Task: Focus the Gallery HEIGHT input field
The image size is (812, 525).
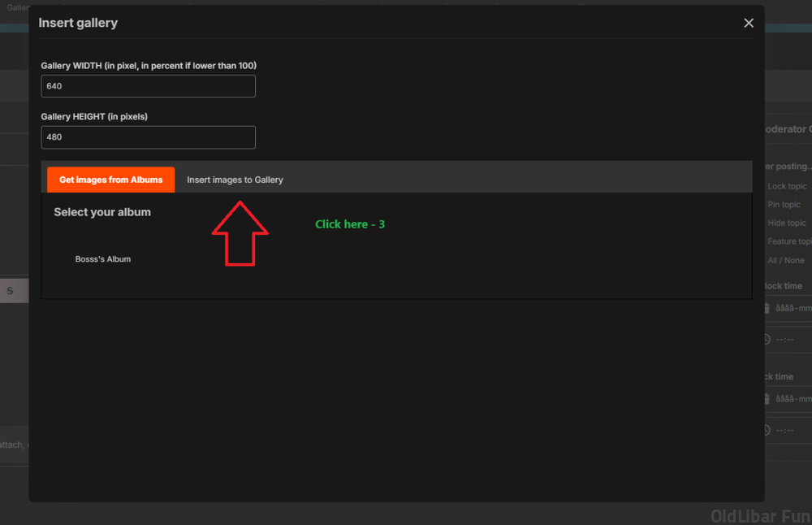Action: [149, 137]
